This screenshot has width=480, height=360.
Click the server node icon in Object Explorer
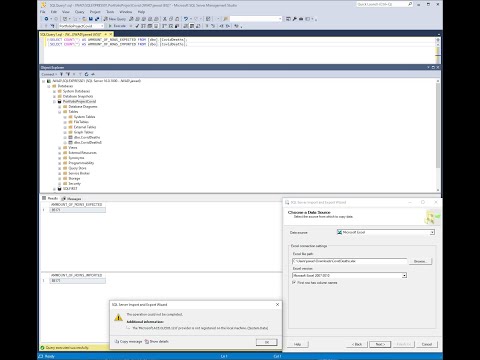[49, 81]
